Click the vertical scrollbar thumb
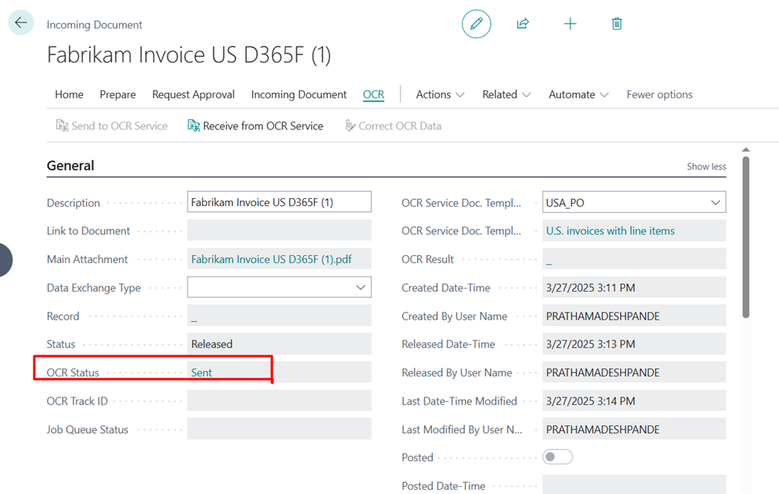Viewport: 779px width, 494px height. pyautogui.click(x=745, y=237)
